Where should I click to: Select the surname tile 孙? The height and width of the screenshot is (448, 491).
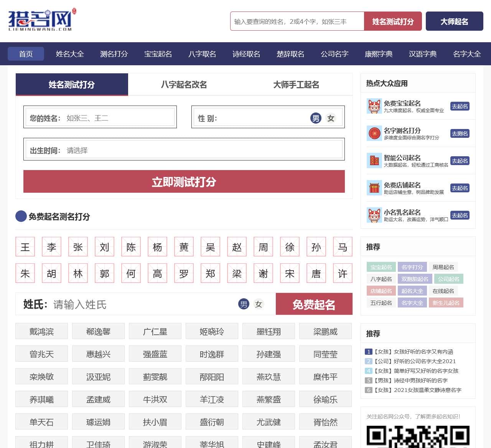tap(316, 247)
